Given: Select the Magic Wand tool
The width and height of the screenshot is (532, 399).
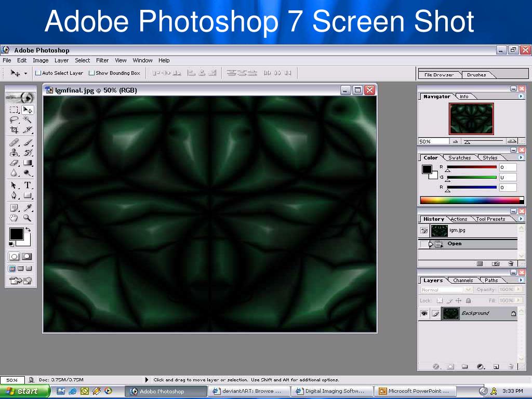Looking at the screenshot, I should coord(28,120).
